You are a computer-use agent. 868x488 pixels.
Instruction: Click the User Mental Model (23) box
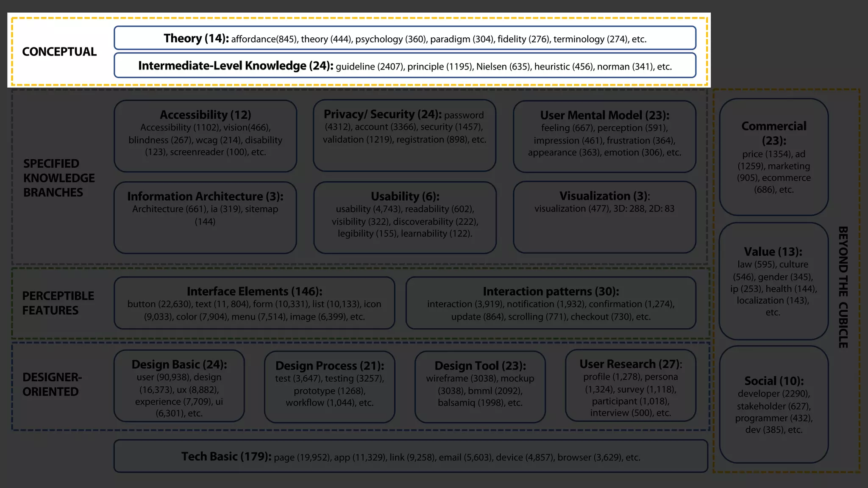tap(604, 136)
